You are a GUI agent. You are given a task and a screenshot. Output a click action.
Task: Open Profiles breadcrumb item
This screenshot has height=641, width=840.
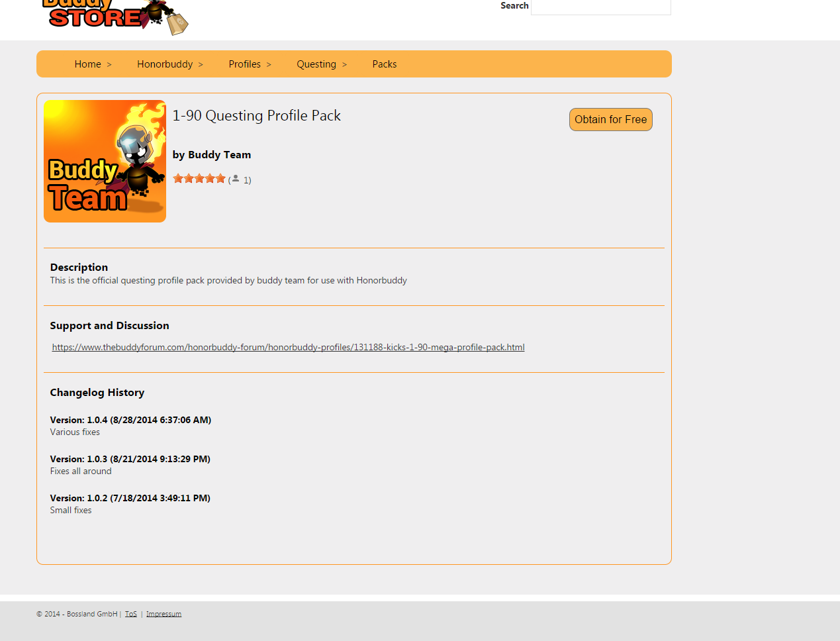point(245,64)
